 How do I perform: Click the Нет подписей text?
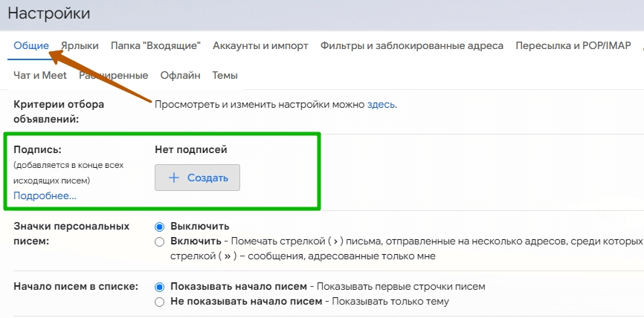coord(190,150)
